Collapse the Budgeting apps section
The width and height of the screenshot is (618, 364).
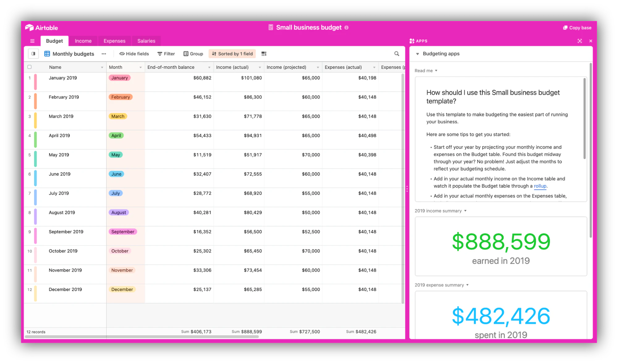417,54
